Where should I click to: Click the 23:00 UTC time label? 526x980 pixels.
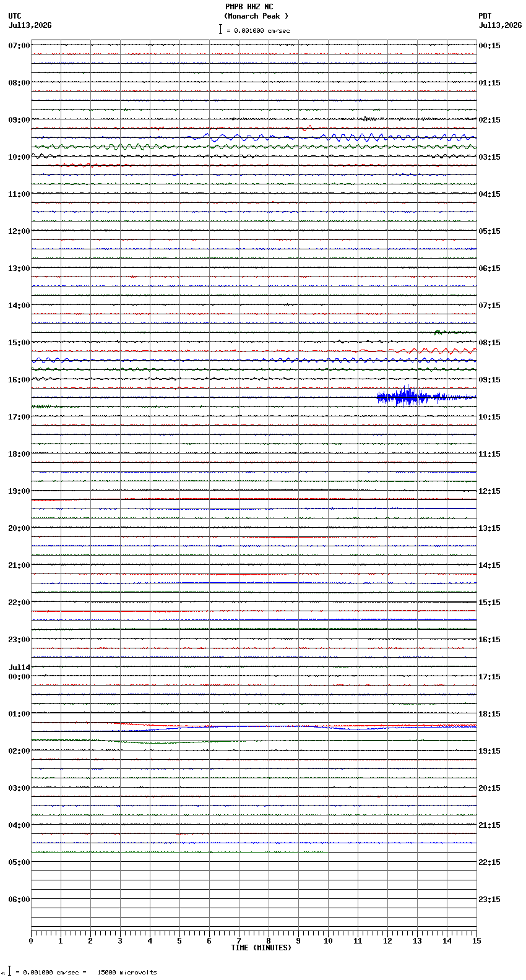click(x=19, y=640)
